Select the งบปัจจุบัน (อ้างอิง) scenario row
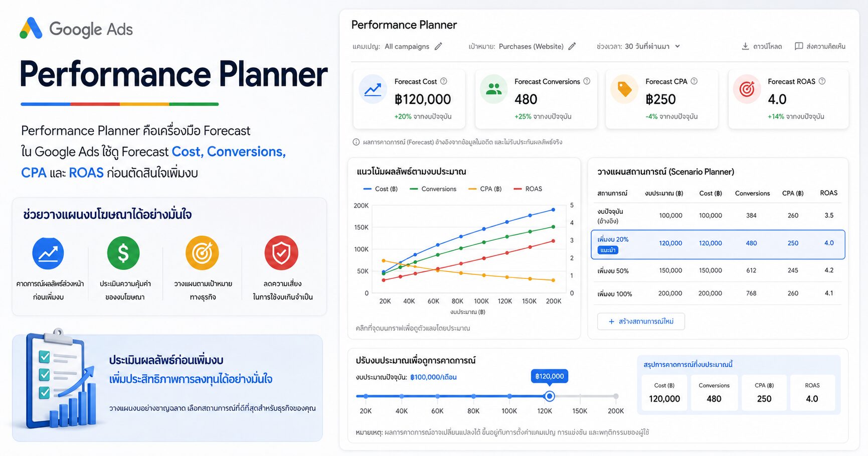 click(x=718, y=216)
